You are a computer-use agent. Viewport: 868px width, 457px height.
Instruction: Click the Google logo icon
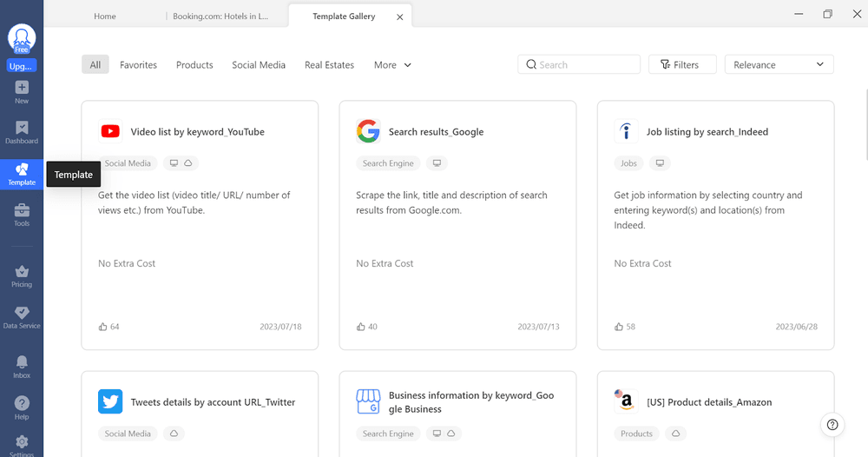tap(368, 131)
